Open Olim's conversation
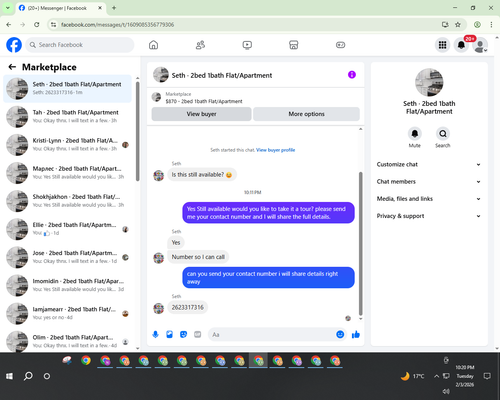Image resolution: width=500 pixels, height=400 pixels. point(68,341)
